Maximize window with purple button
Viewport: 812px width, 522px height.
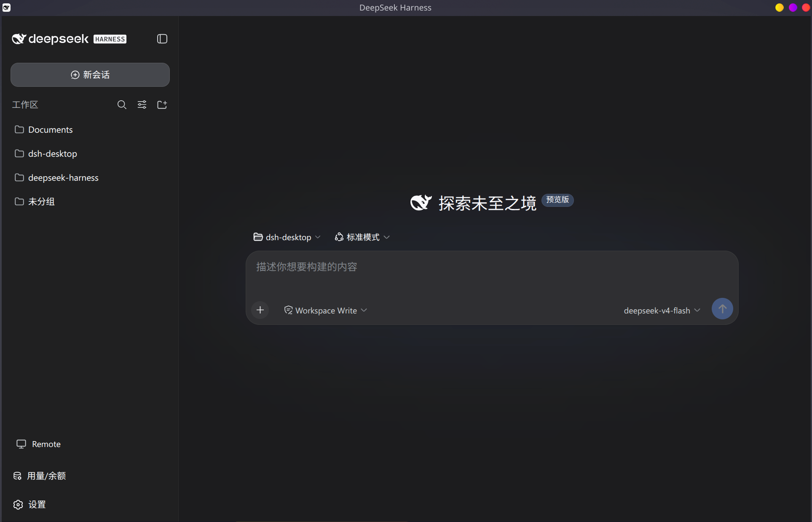793,8
